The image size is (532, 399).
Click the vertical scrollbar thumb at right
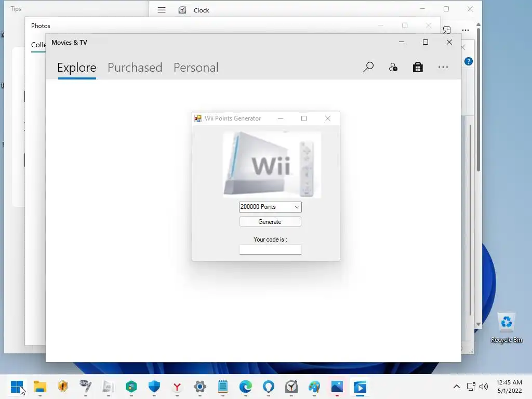click(478, 100)
